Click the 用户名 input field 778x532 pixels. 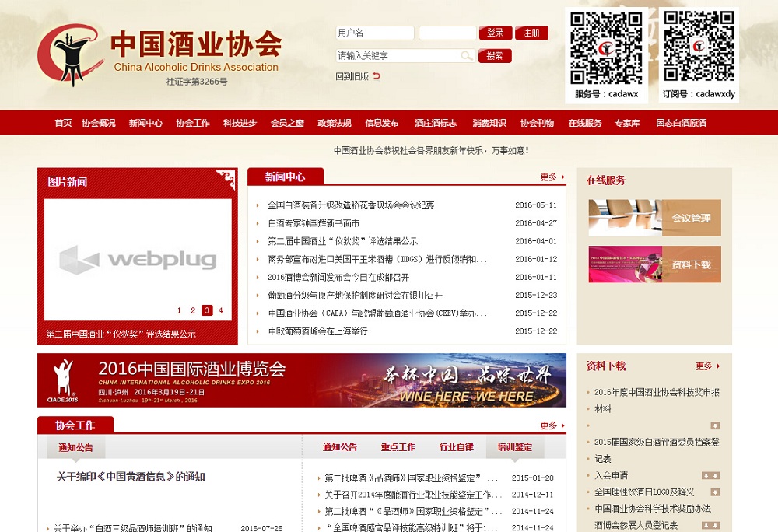click(375, 33)
